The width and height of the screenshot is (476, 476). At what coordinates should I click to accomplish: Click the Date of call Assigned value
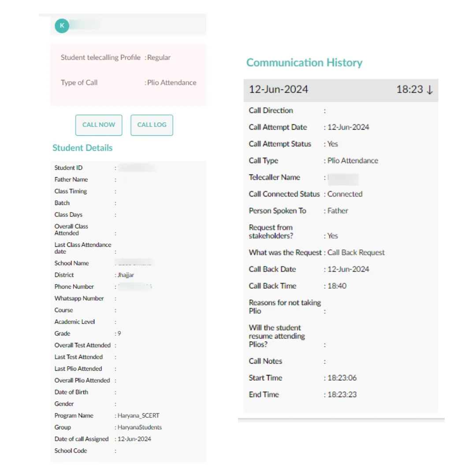(x=134, y=439)
